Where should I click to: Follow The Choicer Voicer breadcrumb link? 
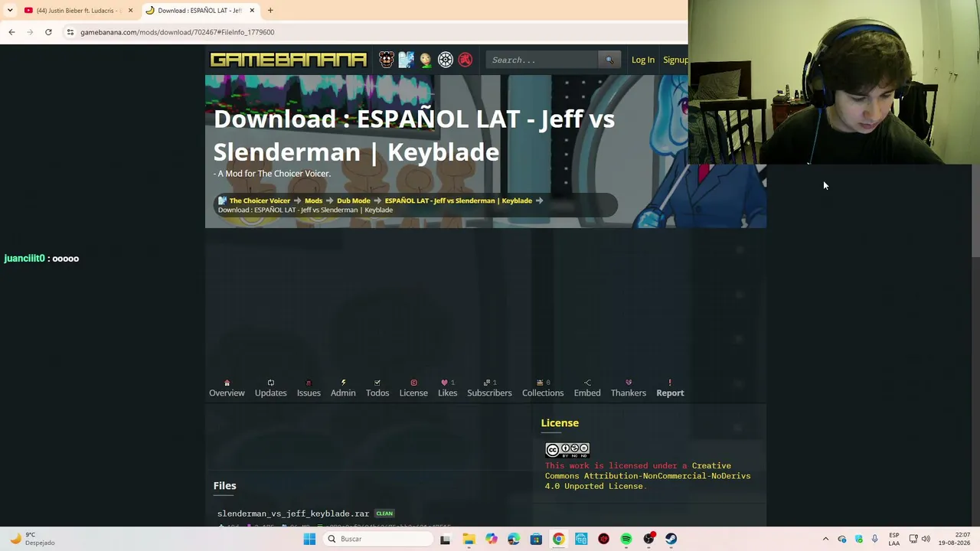260,201
